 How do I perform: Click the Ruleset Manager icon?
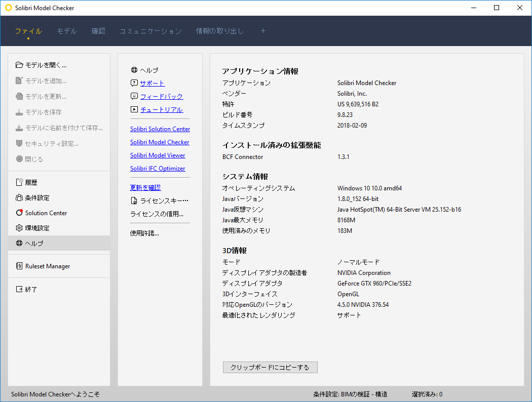pos(19,266)
